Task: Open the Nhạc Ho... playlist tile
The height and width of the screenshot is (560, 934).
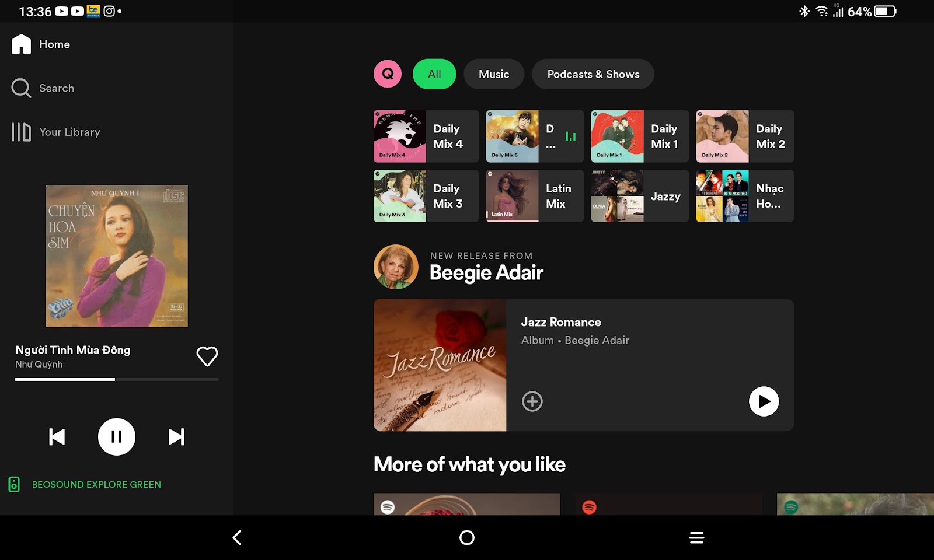Action: coord(745,196)
